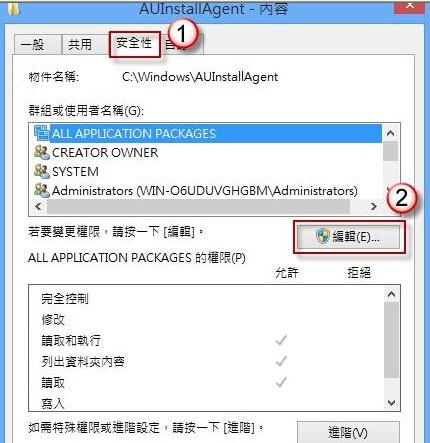Open the 共用 tab
430x443 pixels.
click(80, 45)
